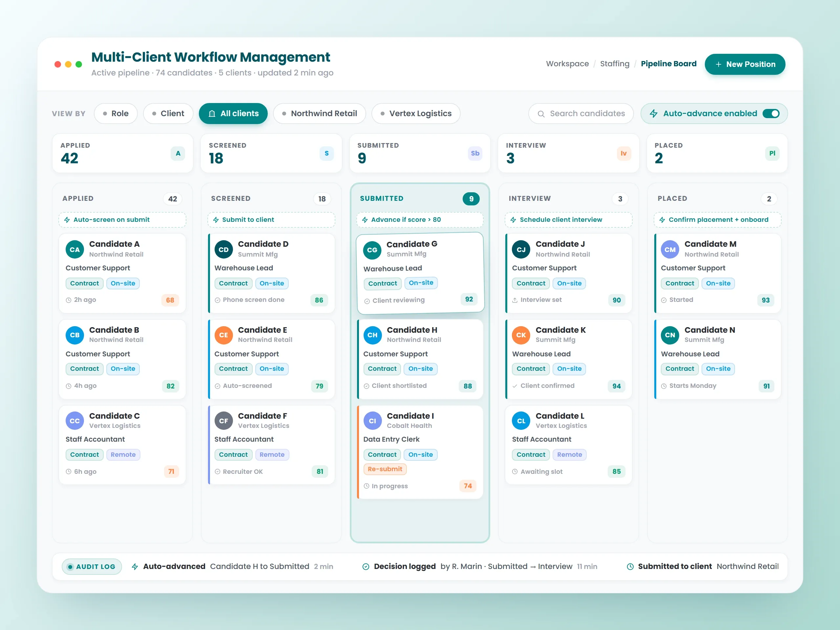Click the Re-submit tag on Candidate I
Image resolution: width=840 pixels, height=630 pixels.
pos(385,469)
